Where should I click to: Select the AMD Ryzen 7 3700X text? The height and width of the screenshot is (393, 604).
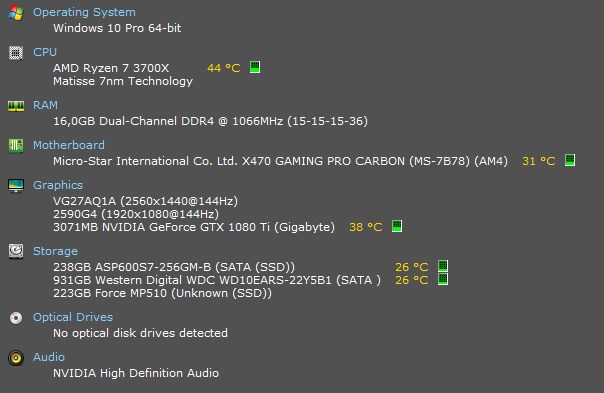[111, 68]
